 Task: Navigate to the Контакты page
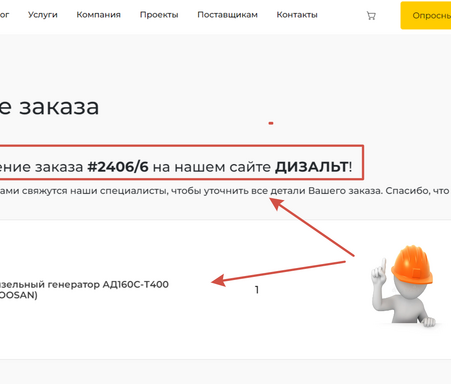pyautogui.click(x=297, y=15)
